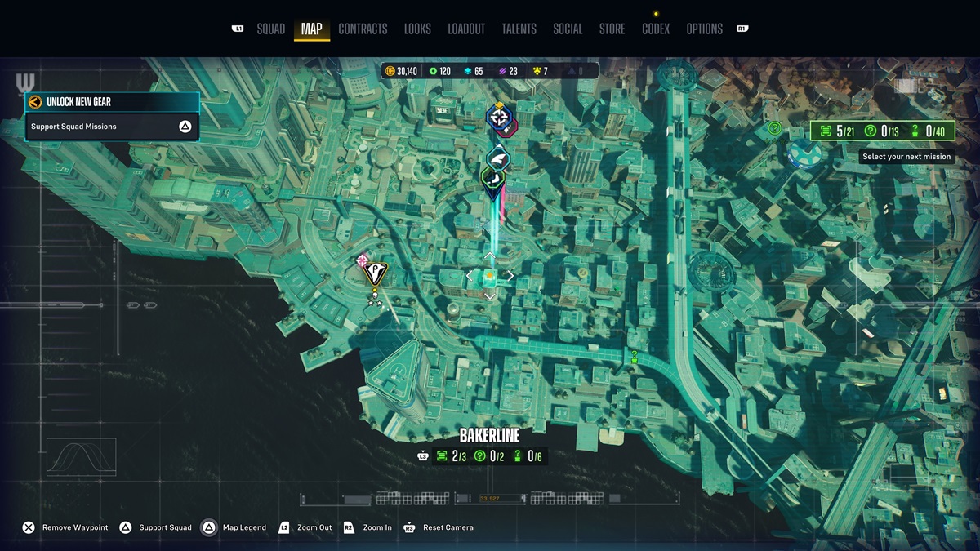The image size is (980, 551).
Task: Click the orange waypoint cursor on map
Action: 489,277
